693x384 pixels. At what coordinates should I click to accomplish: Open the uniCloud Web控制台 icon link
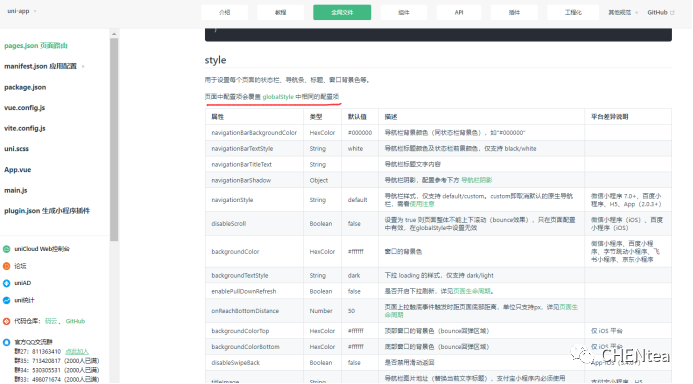pos(7,249)
